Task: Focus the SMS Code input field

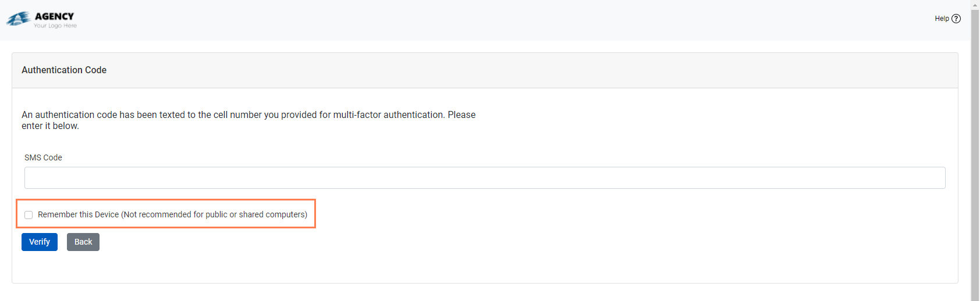Action: (x=484, y=178)
